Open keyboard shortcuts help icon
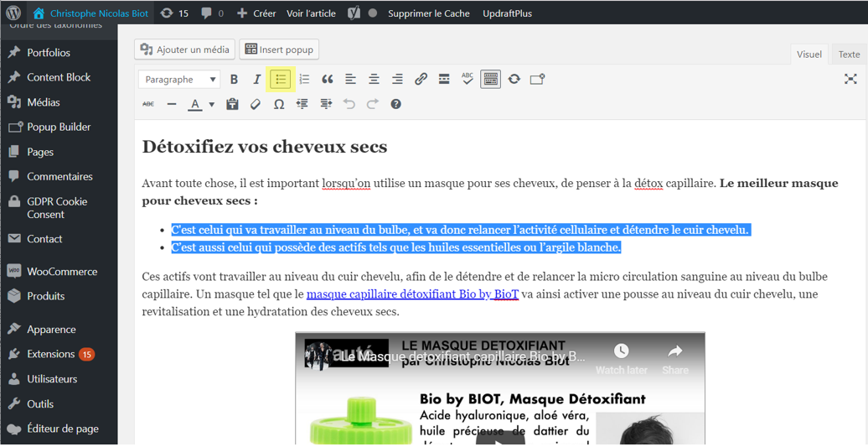Image resolution: width=868 pixels, height=447 pixels. tap(395, 104)
